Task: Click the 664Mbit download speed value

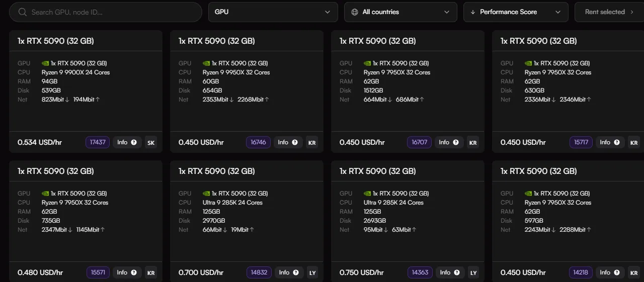Action: click(375, 100)
